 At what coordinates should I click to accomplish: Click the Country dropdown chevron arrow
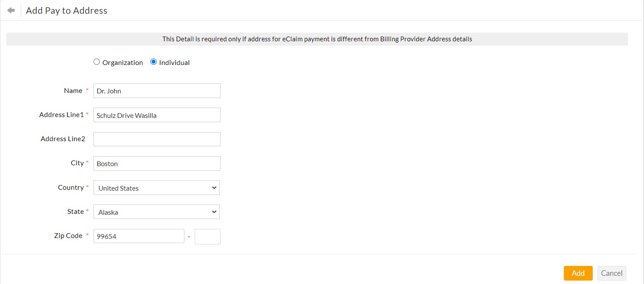click(x=214, y=188)
